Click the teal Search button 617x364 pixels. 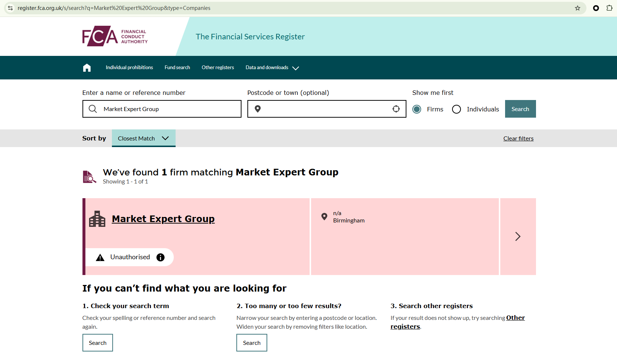520,109
